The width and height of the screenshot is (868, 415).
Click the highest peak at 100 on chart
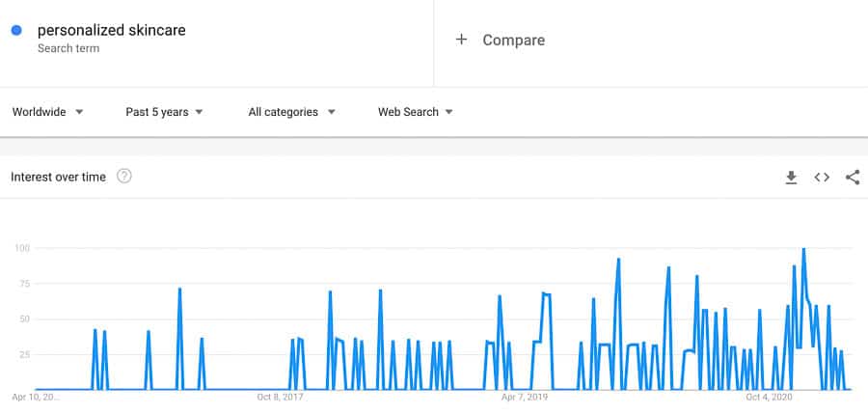(803, 250)
